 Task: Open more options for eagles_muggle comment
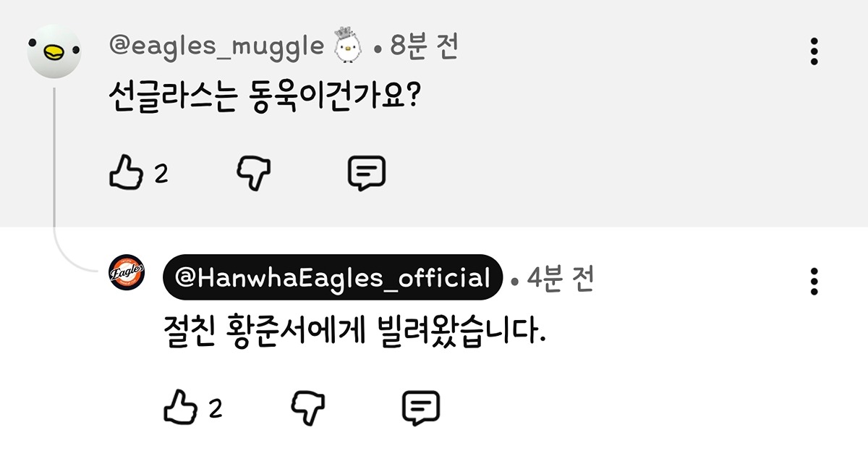tap(814, 51)
